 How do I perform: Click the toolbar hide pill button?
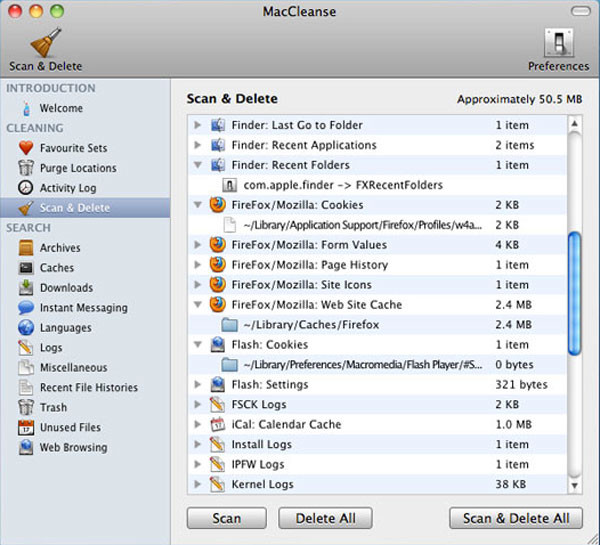pyautogui.click(x=580, y=11)
